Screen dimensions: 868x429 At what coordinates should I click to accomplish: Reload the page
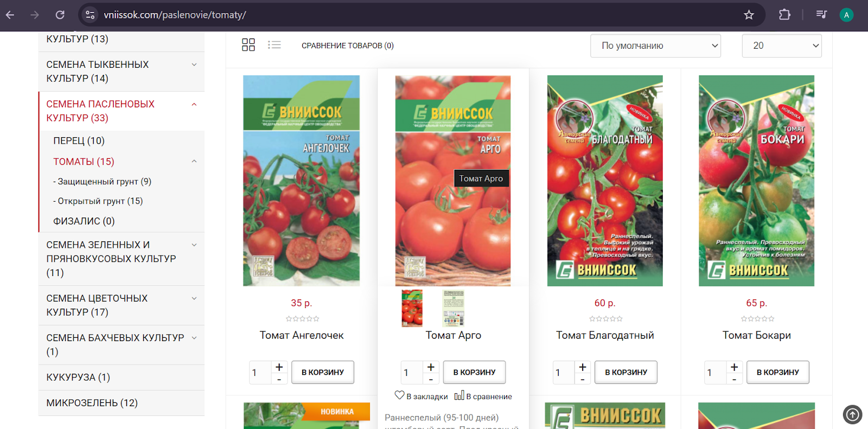point(60,15)
